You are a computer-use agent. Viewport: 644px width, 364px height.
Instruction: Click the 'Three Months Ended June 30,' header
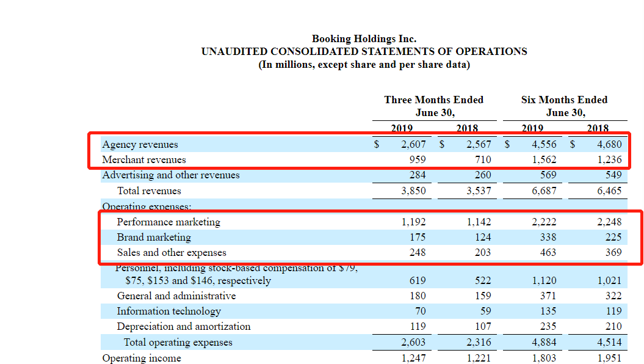(434, 106)
